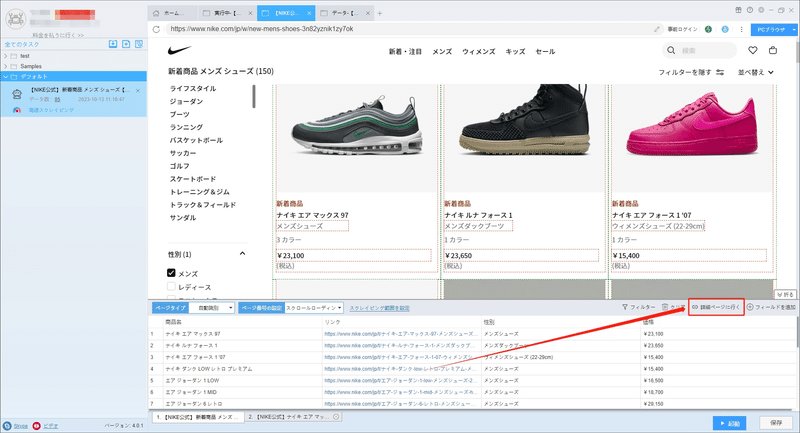Expand the Samples folder
Image resolution: width=800 pixels, height=433 pixels.
pos(6,66)
